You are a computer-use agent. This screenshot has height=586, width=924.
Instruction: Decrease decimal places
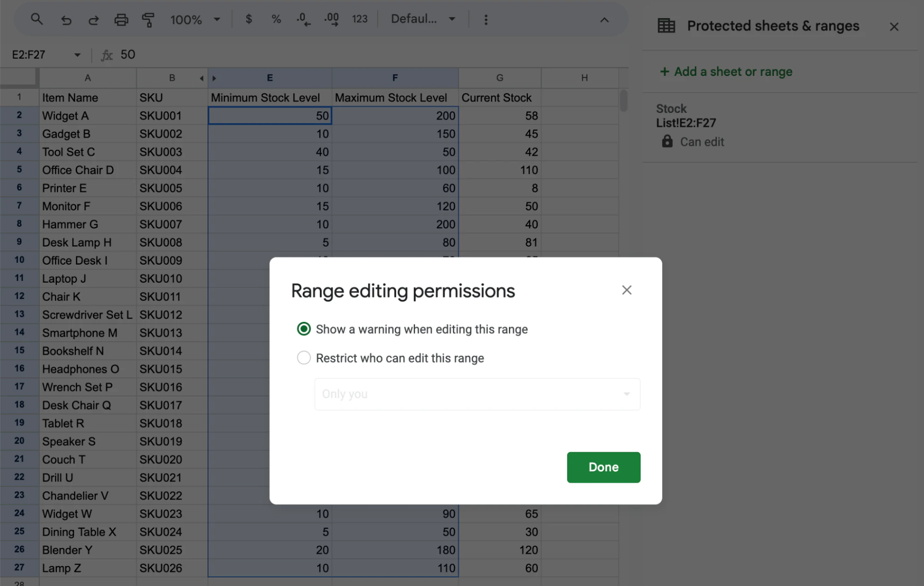tap(303, 19)
